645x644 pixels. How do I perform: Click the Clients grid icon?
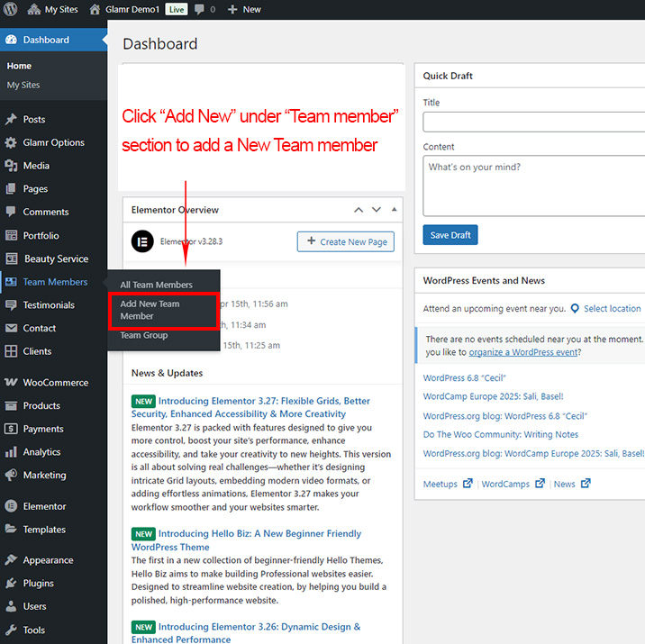click(11, 351)
